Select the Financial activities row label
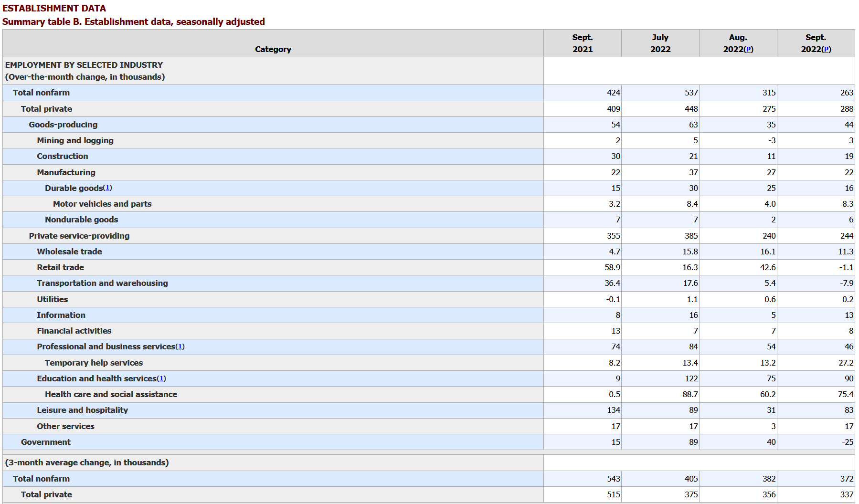 click(74, 331)
